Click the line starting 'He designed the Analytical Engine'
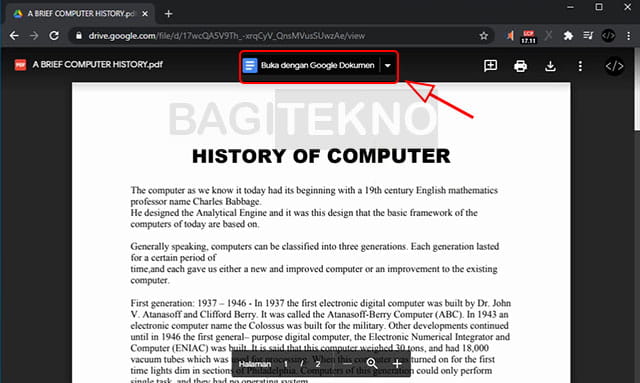 pyautogui.click(x=304, y=213)
